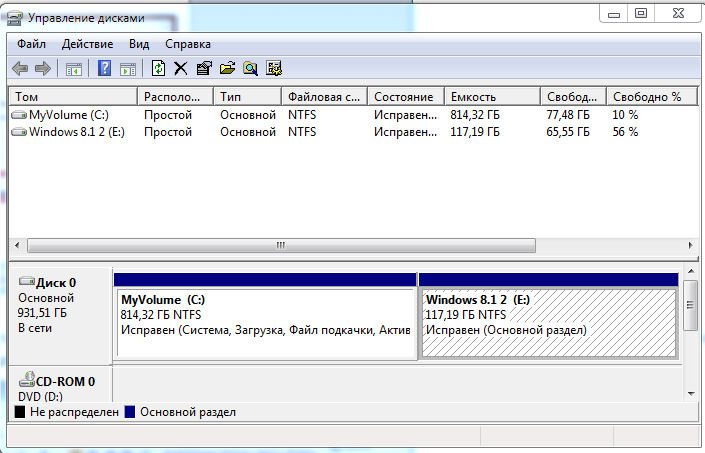This screenshot has height=453, width=705.
Task: Select the Диск 0 disk label
Action: (56, 283)
